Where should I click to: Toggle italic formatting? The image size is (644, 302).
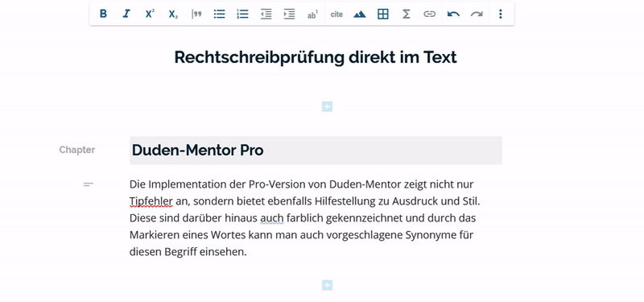(126, 14)
